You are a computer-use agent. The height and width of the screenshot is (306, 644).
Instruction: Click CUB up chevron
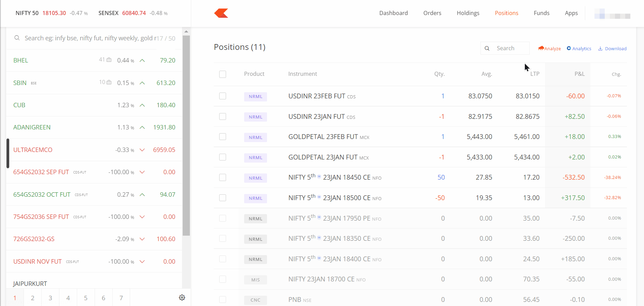pos(142,105)
